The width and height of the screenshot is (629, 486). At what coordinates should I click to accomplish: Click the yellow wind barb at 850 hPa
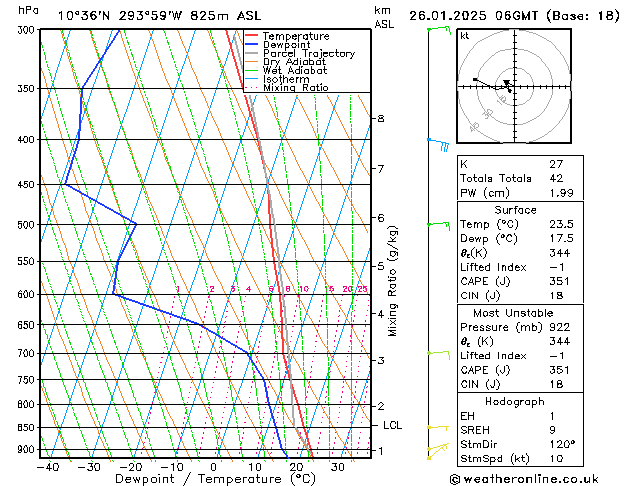438,428
